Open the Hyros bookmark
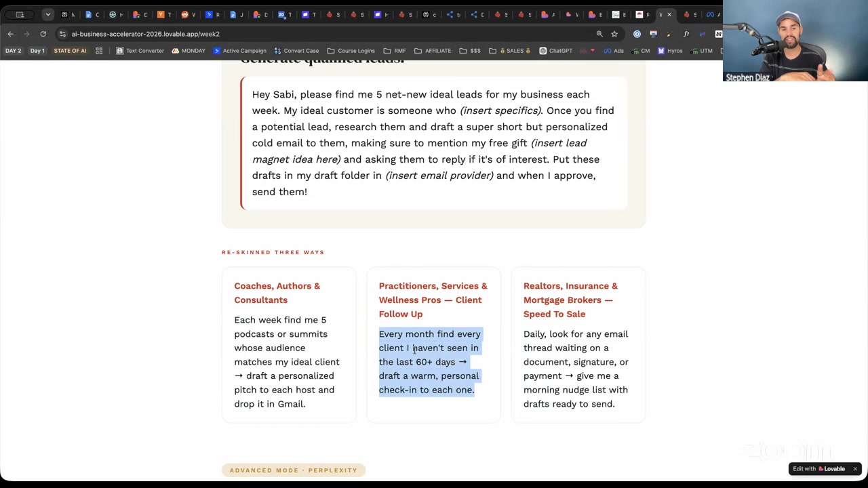Viewport: 868px width, 488px height. 670,51
